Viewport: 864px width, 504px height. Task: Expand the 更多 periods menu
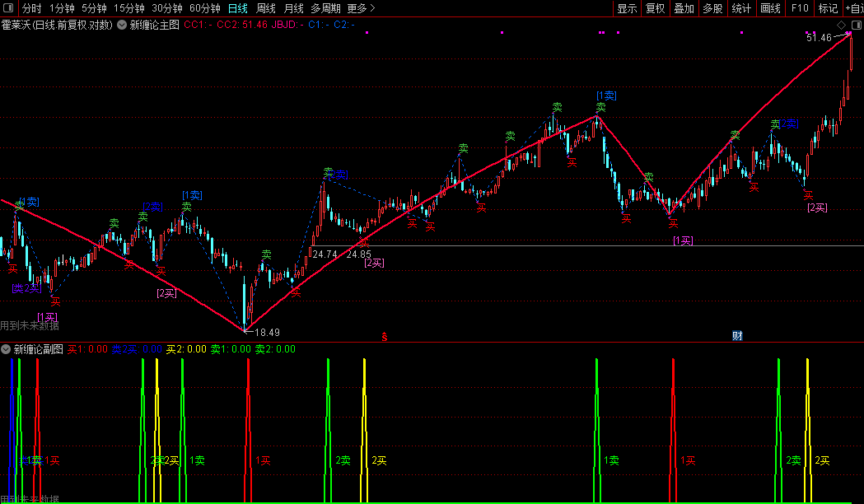pyautogui.click(x=361, y=8)
